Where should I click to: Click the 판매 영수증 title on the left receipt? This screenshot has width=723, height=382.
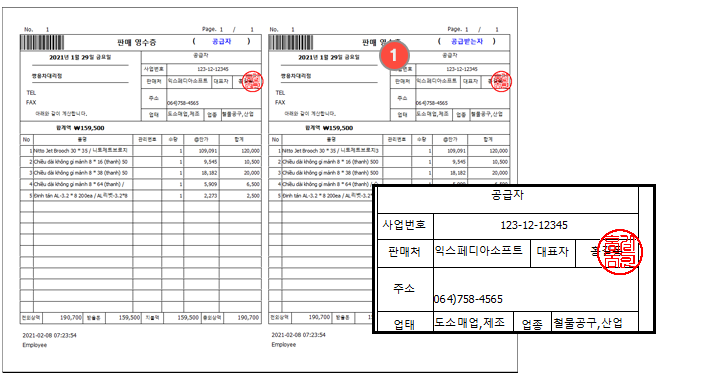click(136, 42)
